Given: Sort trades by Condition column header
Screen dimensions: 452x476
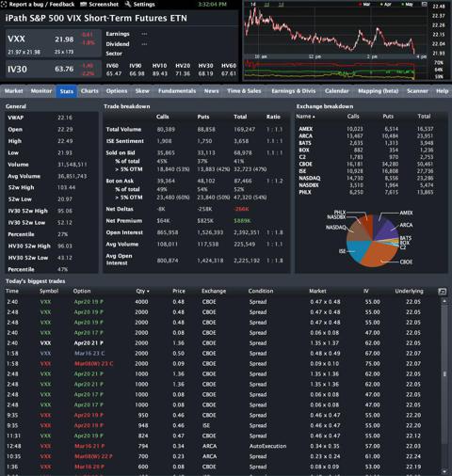Looking at the screenshot, I should coord(261,291).
